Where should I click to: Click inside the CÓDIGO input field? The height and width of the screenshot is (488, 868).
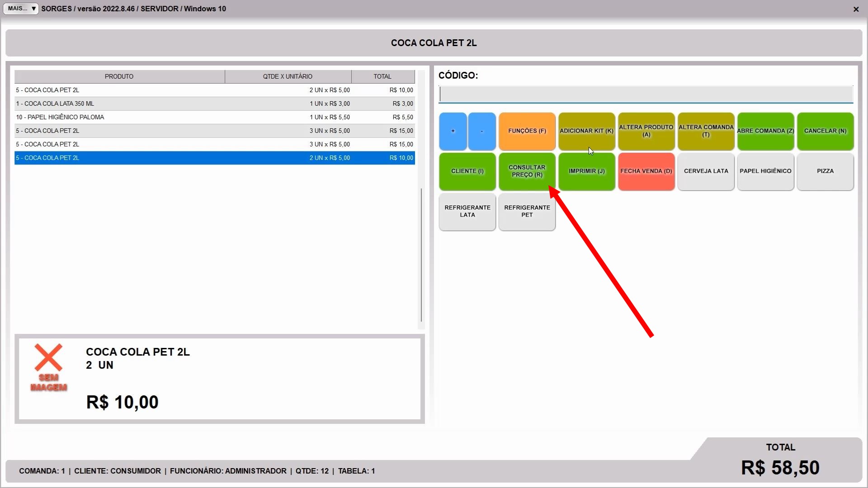[x=646, y=94]
